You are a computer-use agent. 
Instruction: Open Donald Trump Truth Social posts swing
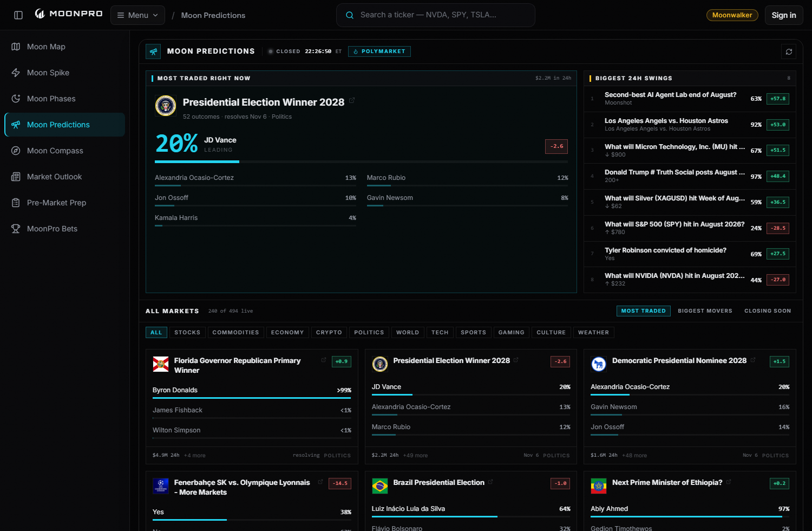[690, 176]
